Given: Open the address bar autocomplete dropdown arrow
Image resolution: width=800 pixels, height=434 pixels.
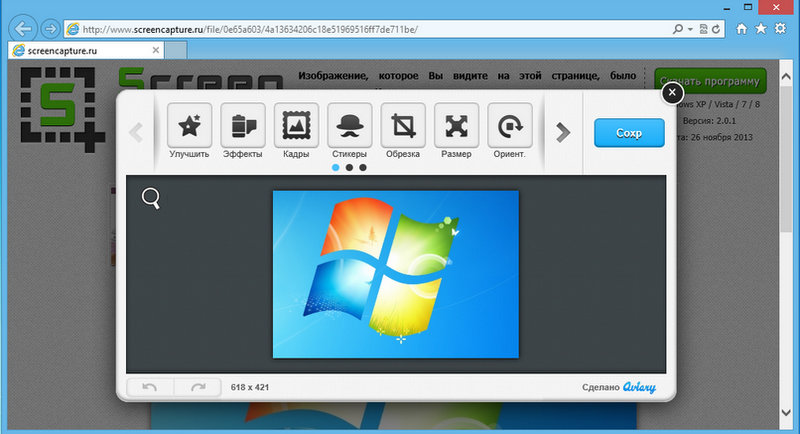Looking at the screenshot, I should [x=690, y=30].
